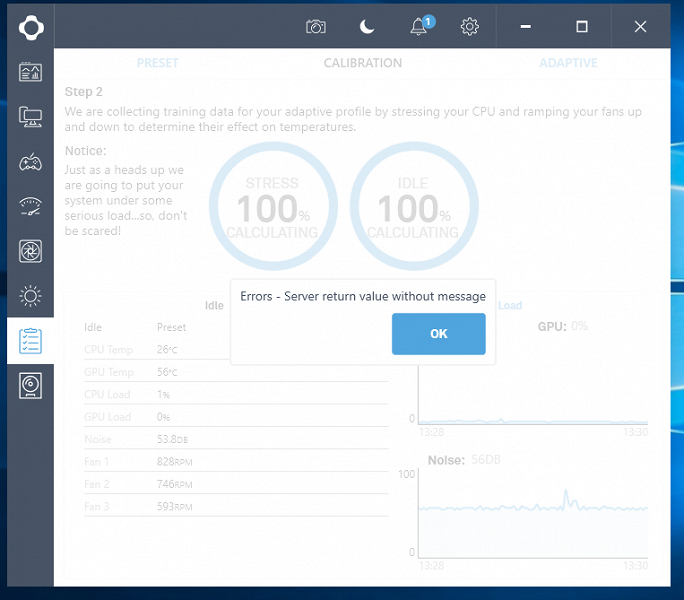Screen dimensions: 684x600
Task: Open the PC build specs sidebar icon
Action: (31, 117)
